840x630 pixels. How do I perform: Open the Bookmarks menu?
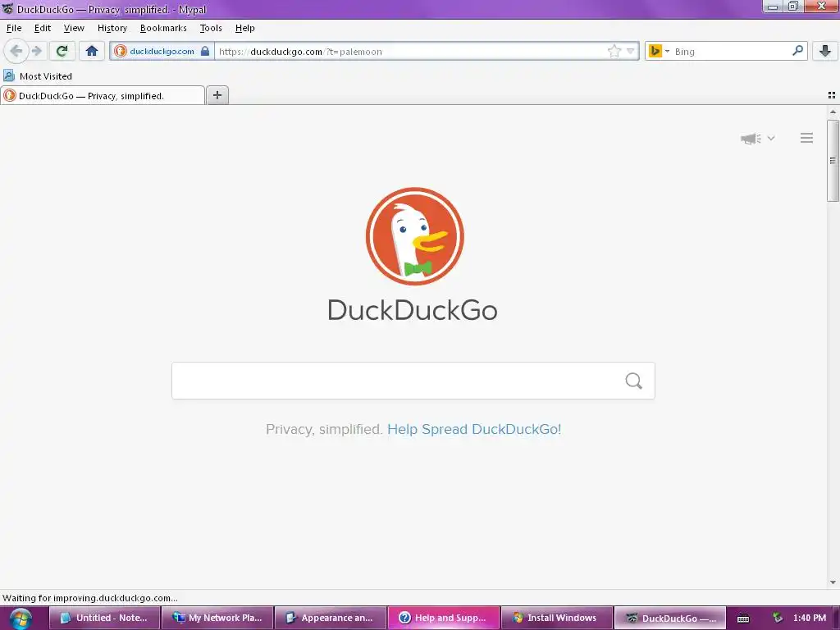click(x=163, y=28)
